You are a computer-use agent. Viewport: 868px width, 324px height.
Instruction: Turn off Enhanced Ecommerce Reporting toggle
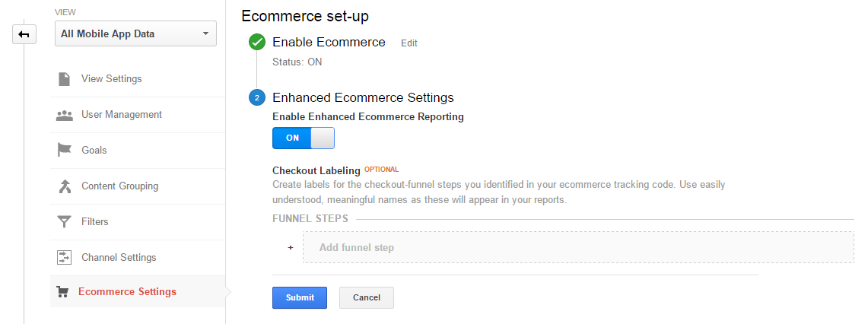tap(304, 138)
